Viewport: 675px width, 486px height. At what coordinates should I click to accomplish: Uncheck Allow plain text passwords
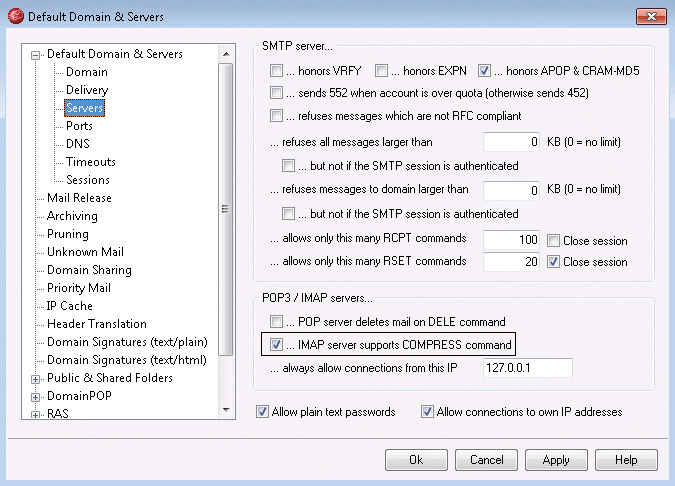[262, 412]
